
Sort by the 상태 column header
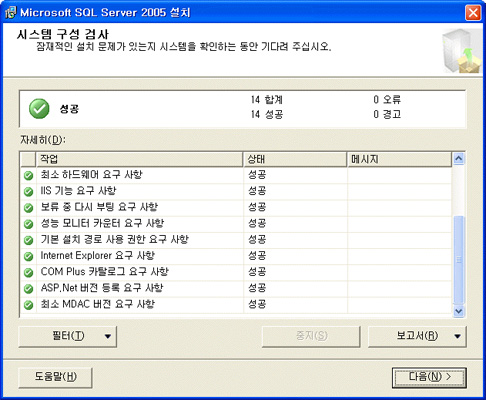click(x=295, y=159)
